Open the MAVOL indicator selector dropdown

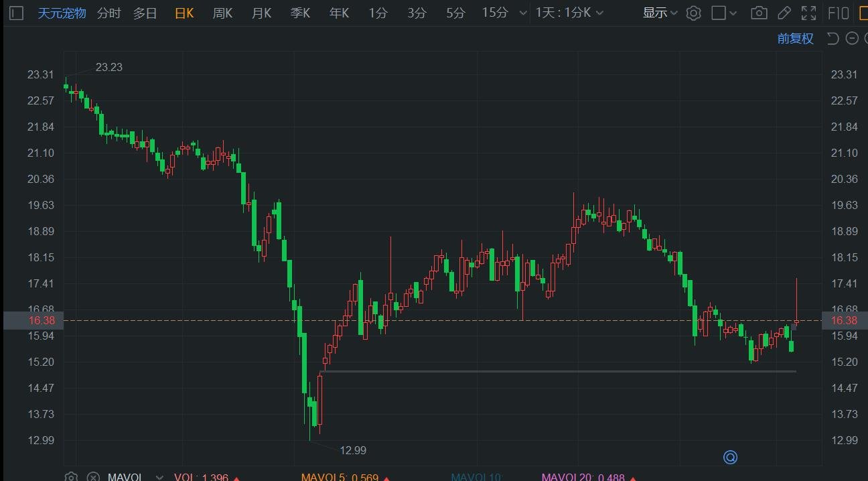click(159, 477)
